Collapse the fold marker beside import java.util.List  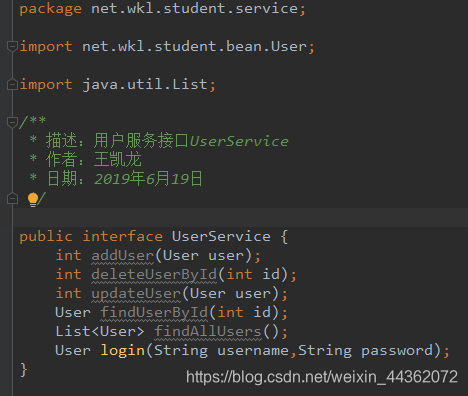12,84
